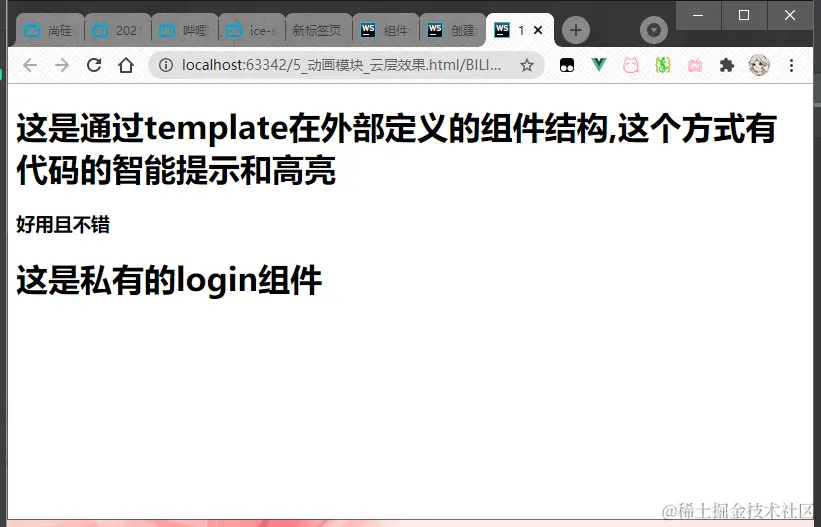Click the heading about template组件结构
821x527 pixels.
pyautogui.click(x=396, y=149)
